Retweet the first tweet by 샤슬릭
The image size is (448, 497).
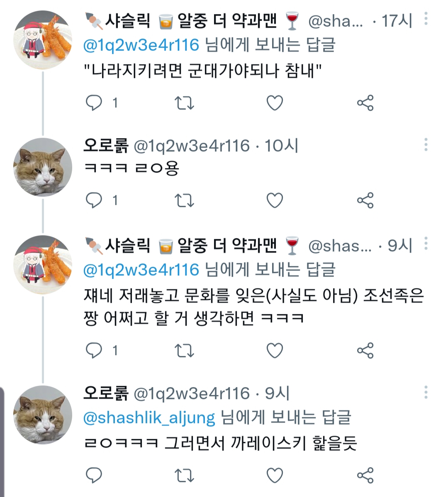184,103
